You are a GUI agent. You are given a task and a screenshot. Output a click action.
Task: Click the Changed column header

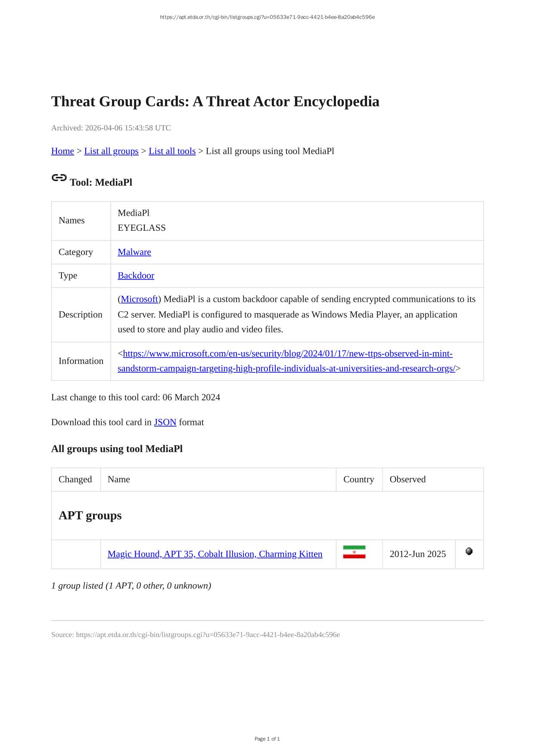tap(75, 479)
